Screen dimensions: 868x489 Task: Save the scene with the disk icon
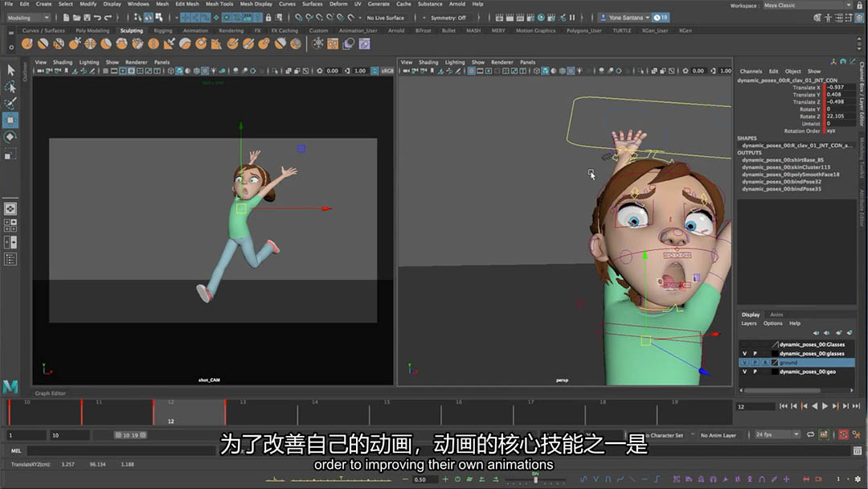(87, 18)
